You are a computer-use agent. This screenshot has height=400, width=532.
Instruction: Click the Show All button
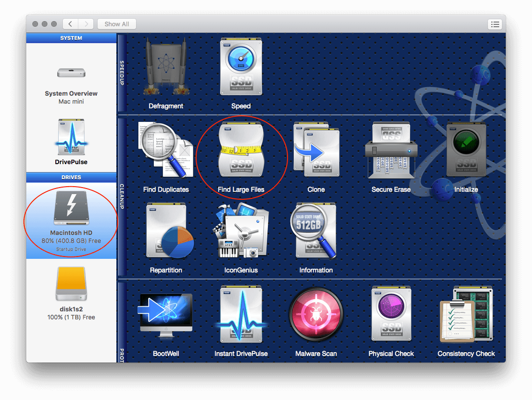[x=116, y=24]
